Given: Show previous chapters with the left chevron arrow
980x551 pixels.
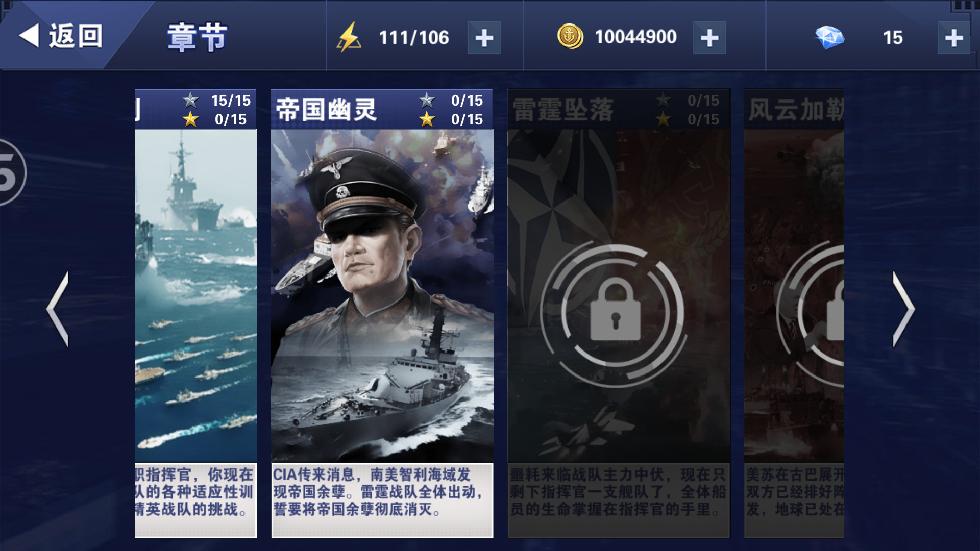Looking at the screenshot, I should (x=58, y=309).
